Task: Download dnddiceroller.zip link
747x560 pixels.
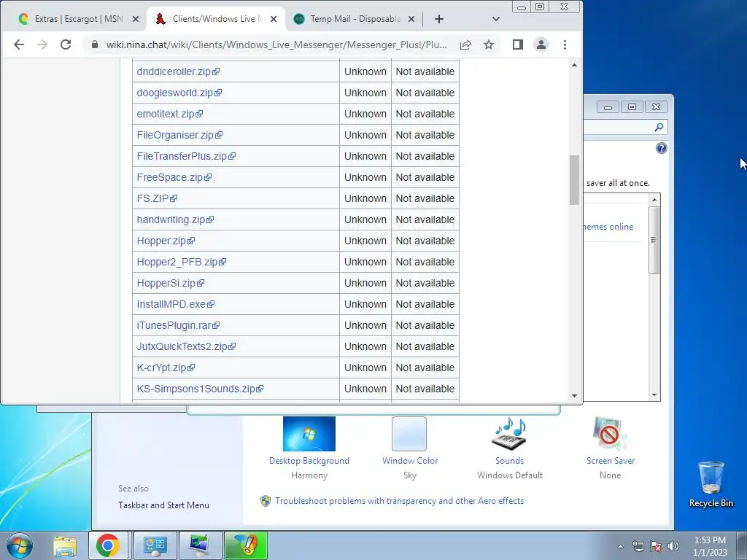Action: pos(178,71)
